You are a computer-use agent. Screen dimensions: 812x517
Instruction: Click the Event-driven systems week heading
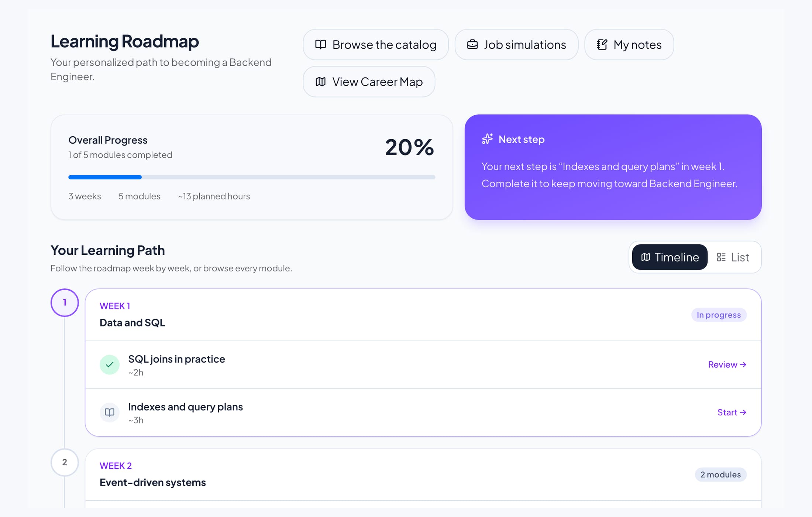pos(152,482)
